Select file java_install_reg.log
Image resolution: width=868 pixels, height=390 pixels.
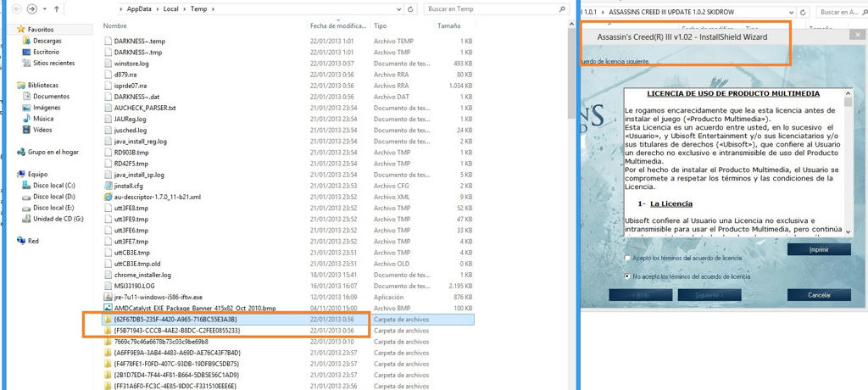pyautogui.click(x=140, y=142)
